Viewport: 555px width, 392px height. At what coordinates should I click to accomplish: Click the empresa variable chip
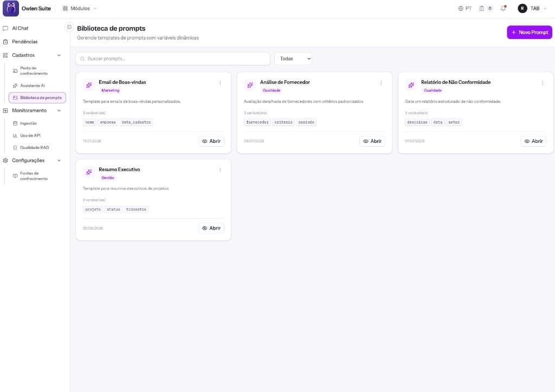(108, 122)
